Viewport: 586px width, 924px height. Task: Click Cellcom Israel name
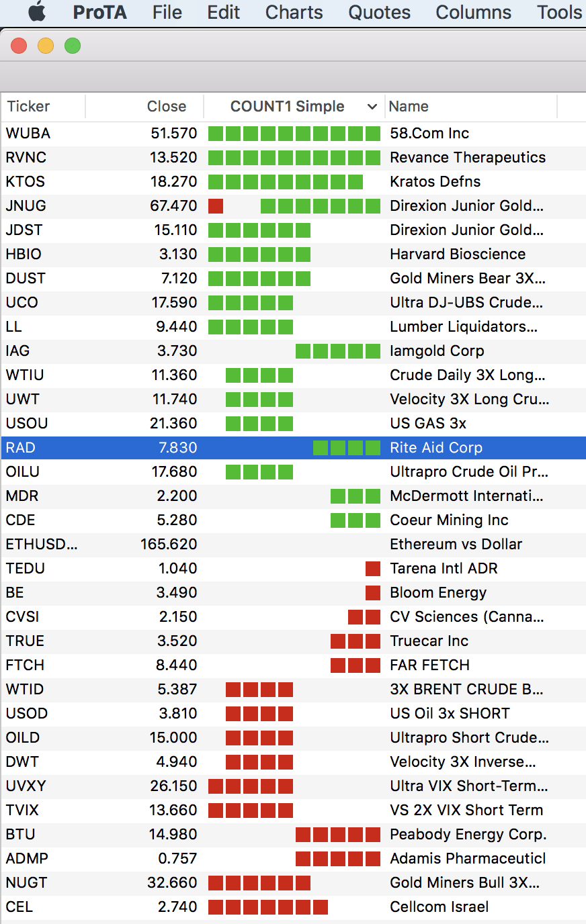click(x=439, y=907)
